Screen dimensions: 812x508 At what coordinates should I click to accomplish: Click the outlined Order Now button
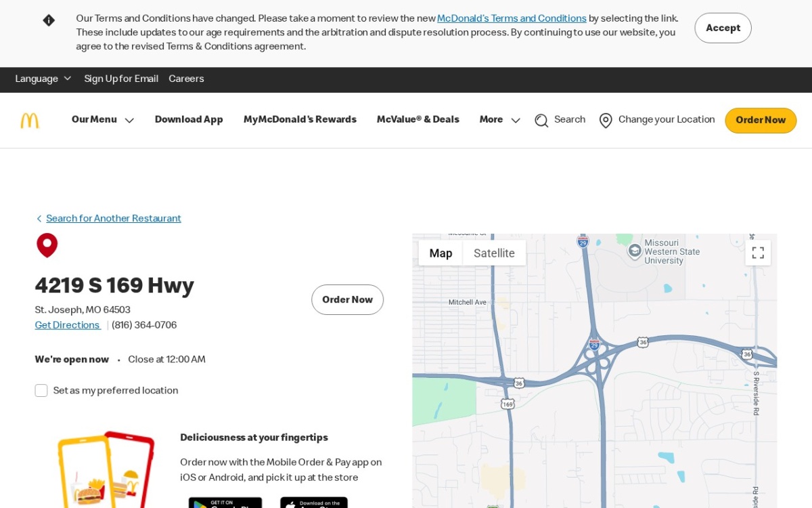(347, 299)
